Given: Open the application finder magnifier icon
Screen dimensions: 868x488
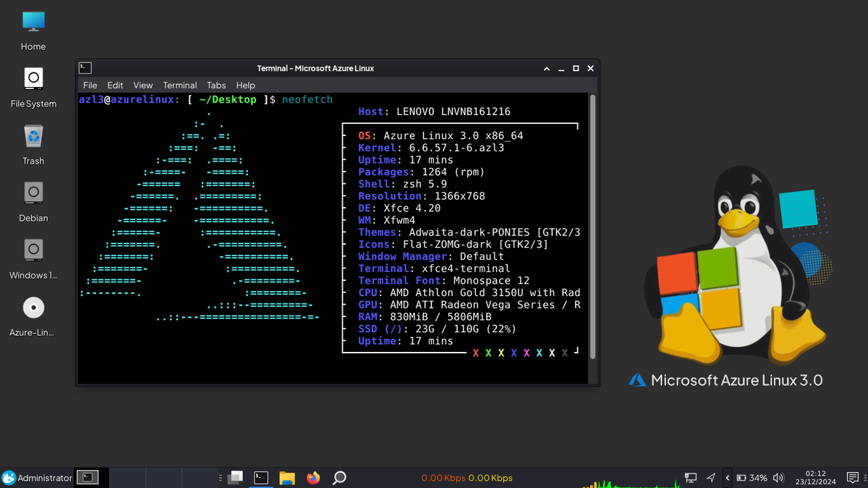Looking at the screenshot, I should tap(339, 478).
